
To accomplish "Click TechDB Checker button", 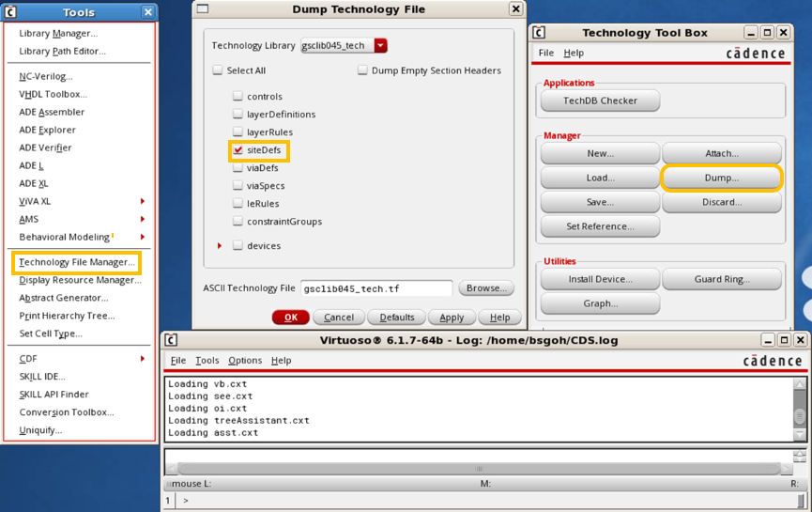I will click(x=600, y=101).
